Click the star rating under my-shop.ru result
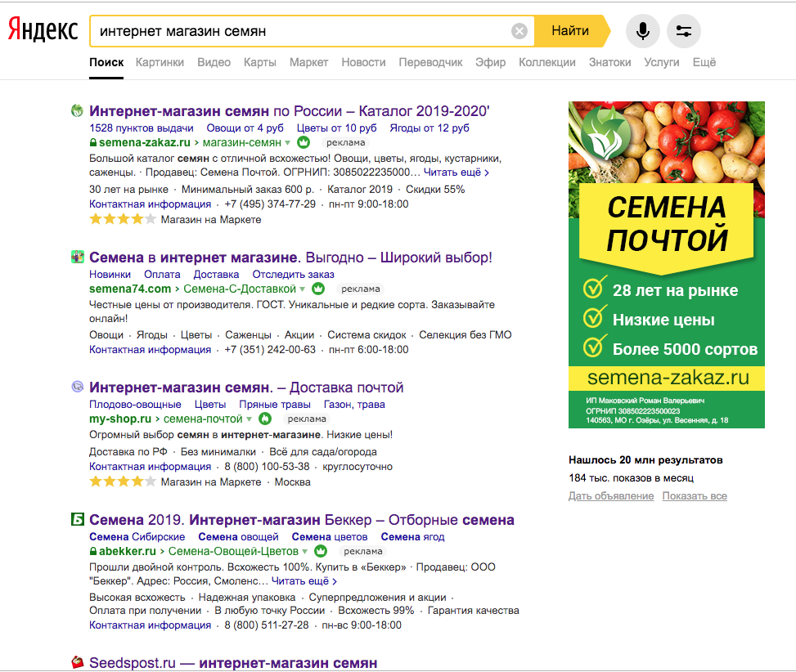Viewport: 796px width, 672px height. pos(123,482)
